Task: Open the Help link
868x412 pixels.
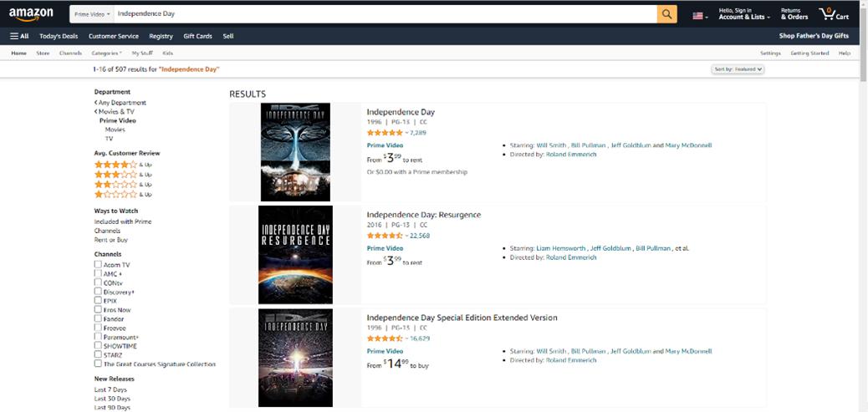Action: pyautogui.click(x=845, y=53)
